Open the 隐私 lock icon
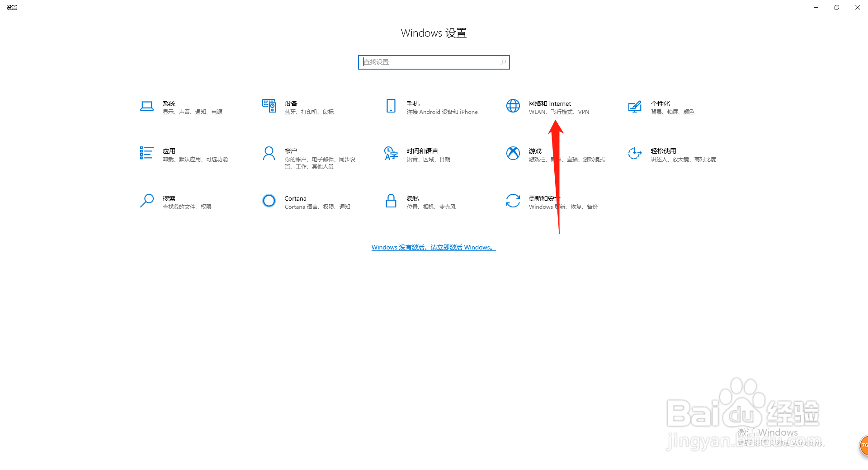The image size is (868, 470). [391, 201]
